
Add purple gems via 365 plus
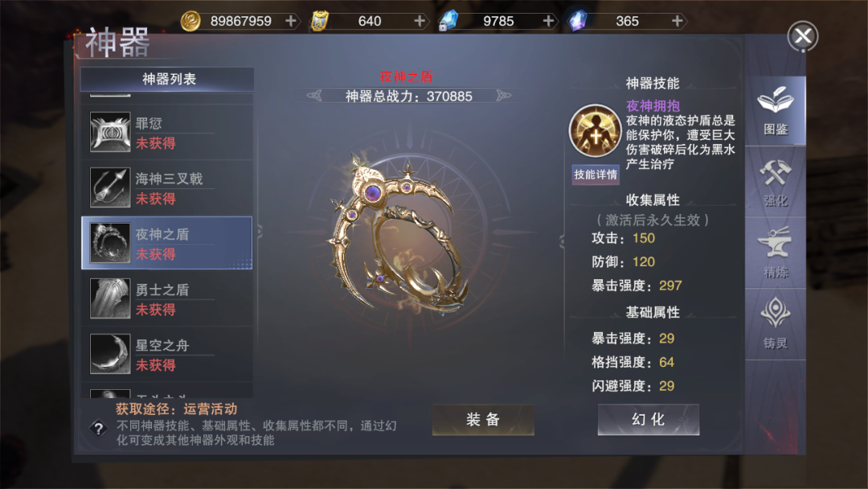coord(677,21)
